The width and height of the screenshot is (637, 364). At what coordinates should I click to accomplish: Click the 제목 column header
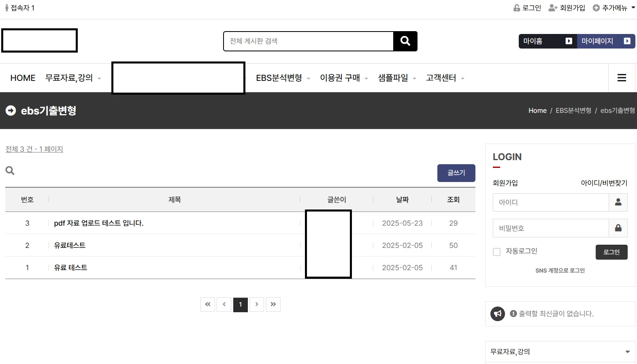175,199
